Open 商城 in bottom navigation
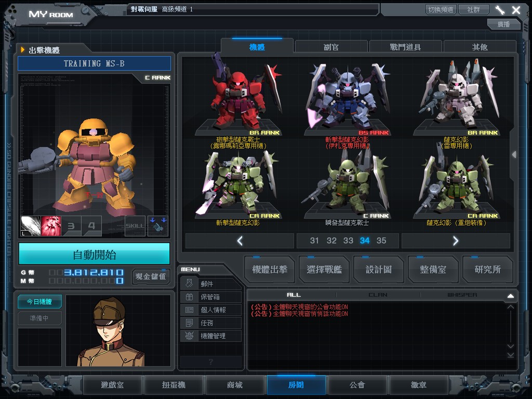The width and height of the screenshot is (532, 399). tap(235, 385)
